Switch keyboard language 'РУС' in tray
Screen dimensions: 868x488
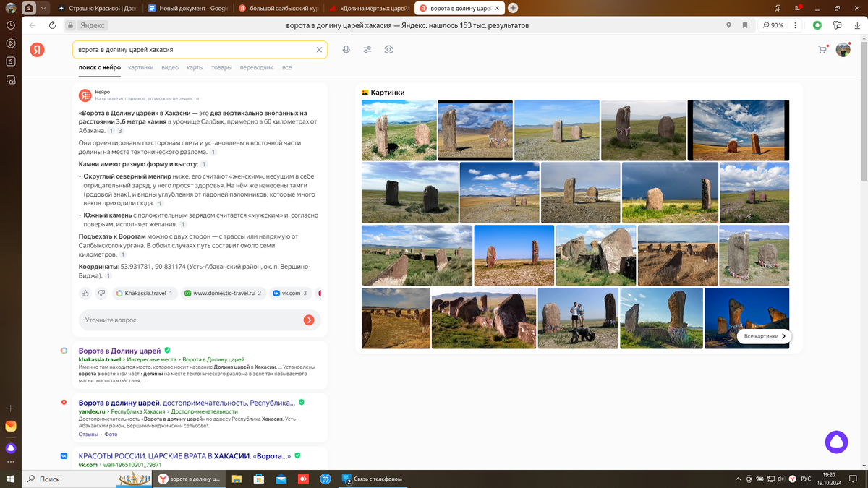click(x=807, y=479)
